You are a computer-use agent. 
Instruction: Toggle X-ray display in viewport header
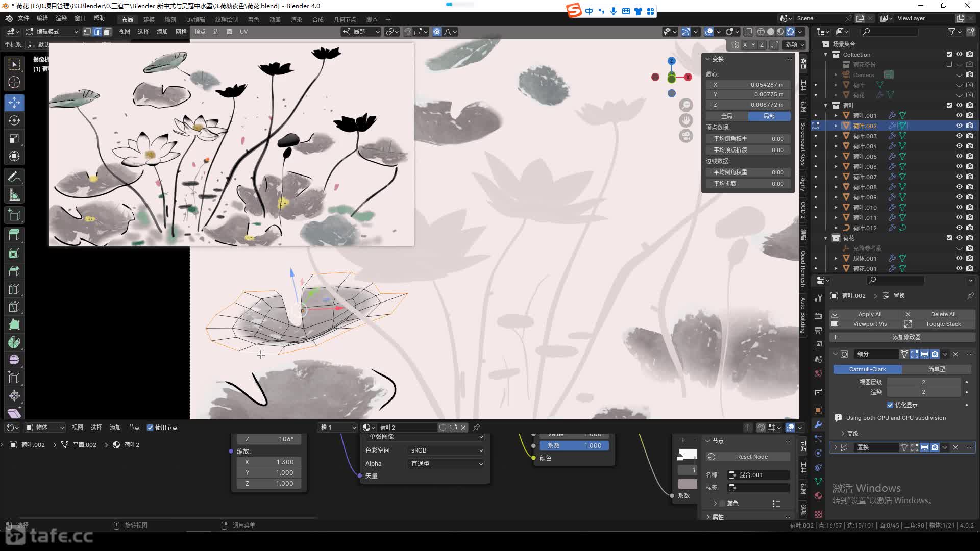[748, 32]
